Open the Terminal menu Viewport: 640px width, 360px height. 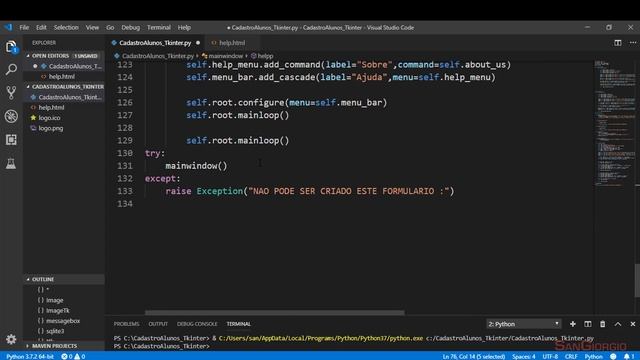[159, 27]
